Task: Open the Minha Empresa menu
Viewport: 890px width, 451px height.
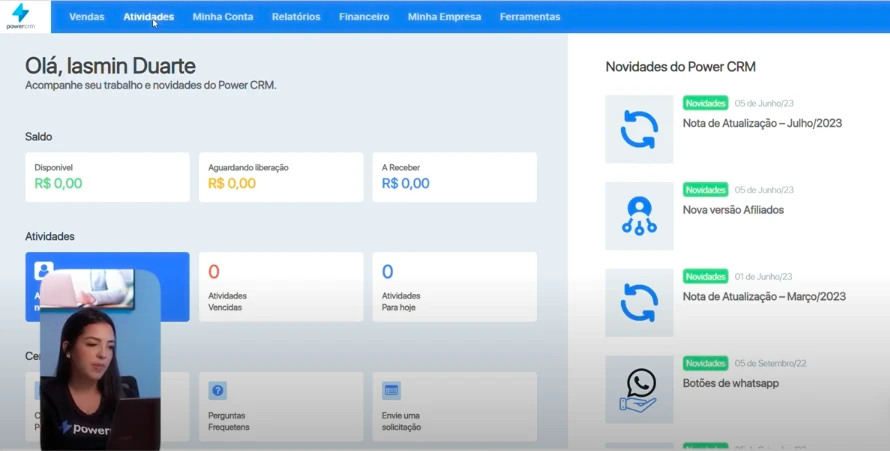Action: click(444, 17)
